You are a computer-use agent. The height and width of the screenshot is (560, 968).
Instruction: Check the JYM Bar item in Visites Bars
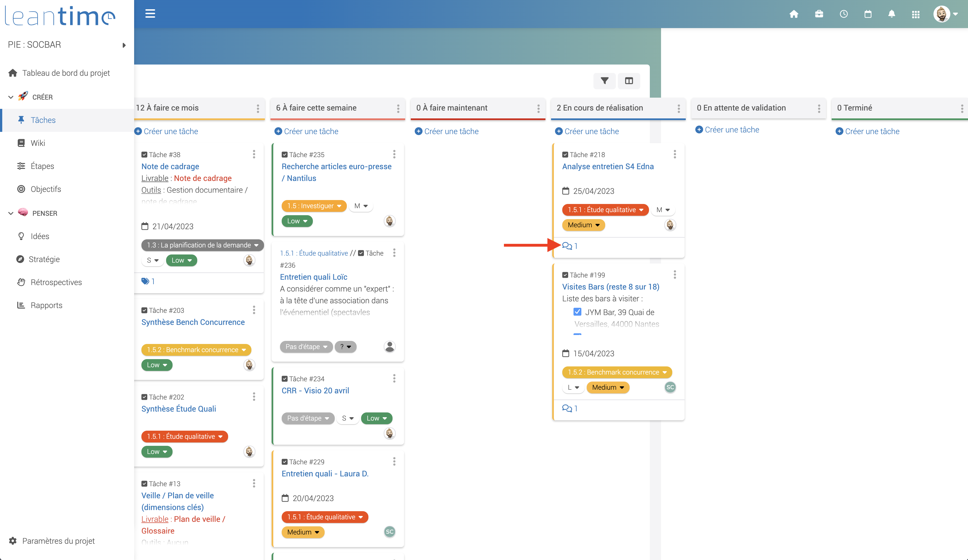577,312
